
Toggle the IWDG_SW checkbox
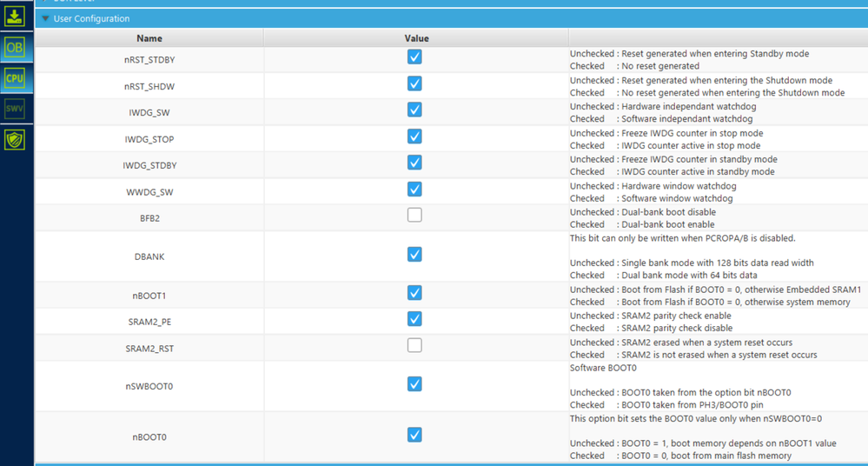coord(414,110)
